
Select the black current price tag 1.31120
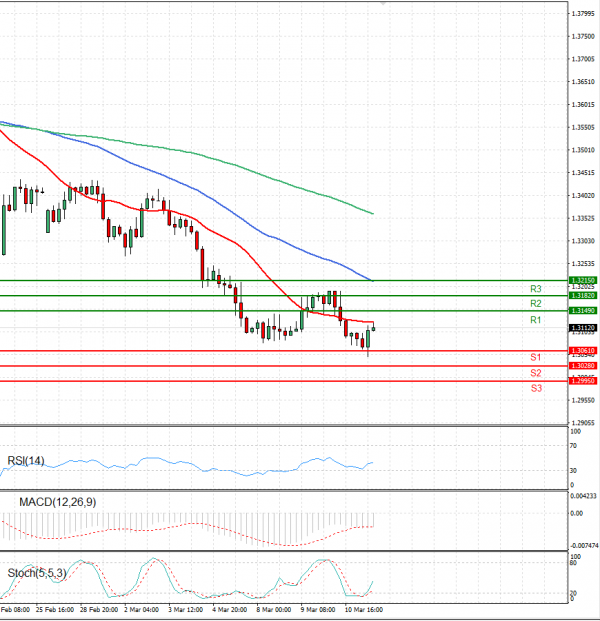(x=583, y=328)
